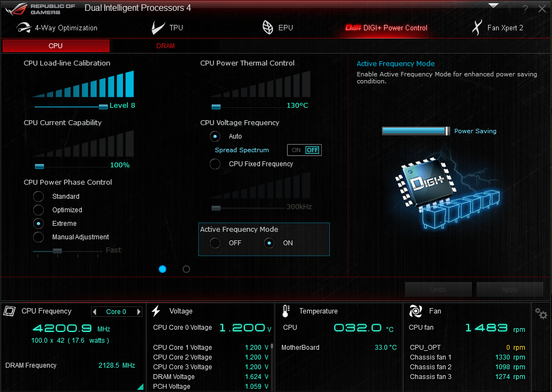This screenshot has height=392, width=552.
Task: Select Optimized power phase control
Action: [x=38, y=210]
